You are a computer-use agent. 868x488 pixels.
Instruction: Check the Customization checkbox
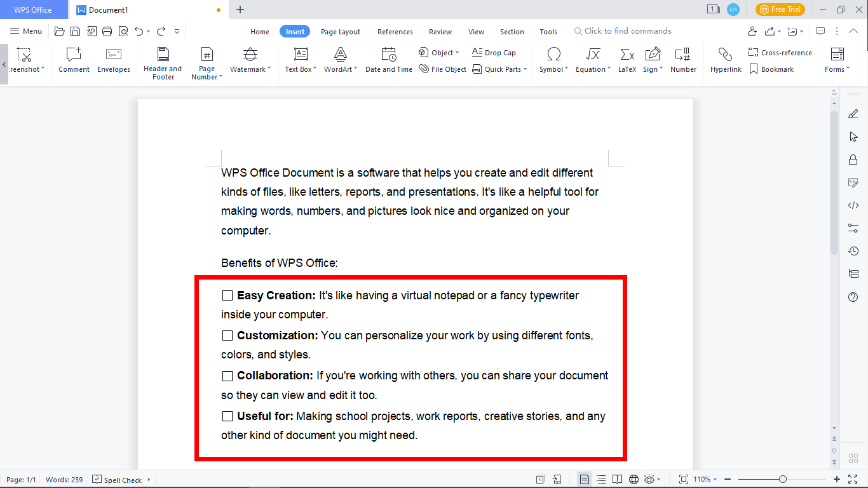tap(227, 335)
